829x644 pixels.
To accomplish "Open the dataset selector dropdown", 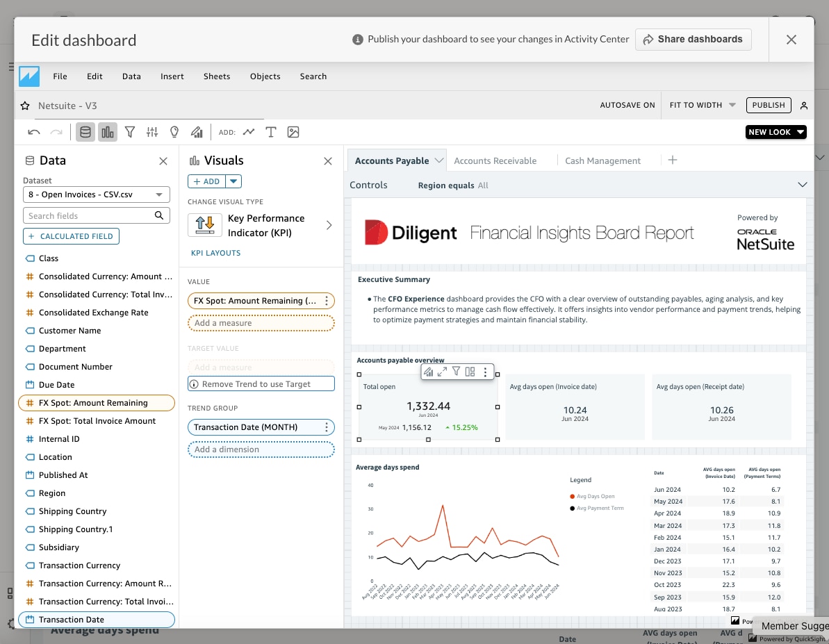I will tap(97, 195).
